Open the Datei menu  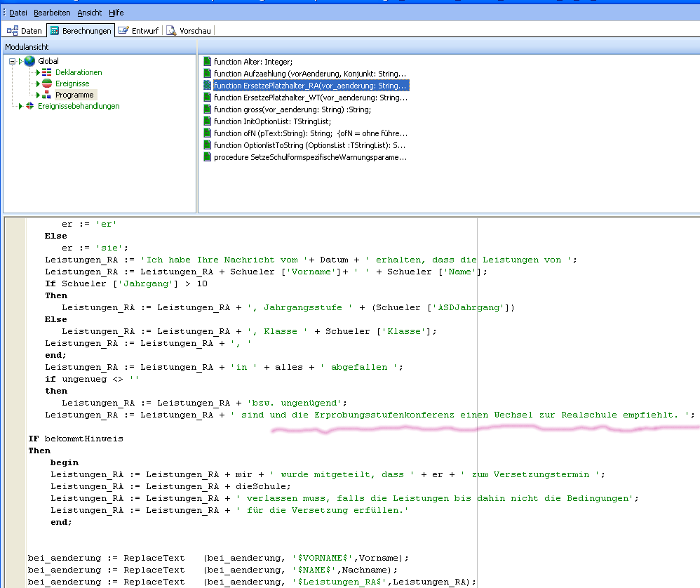(18, 13)
